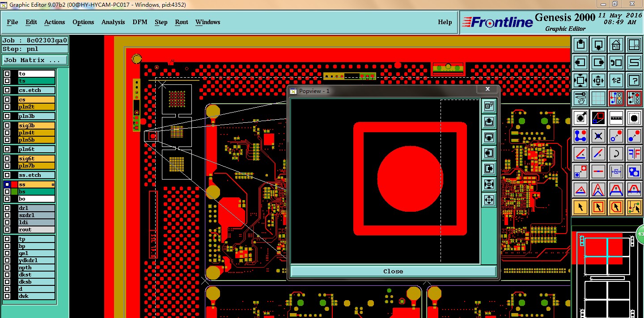Open the Edit menu
Viewport: 644px width, 318px height.
coord(31,22)
